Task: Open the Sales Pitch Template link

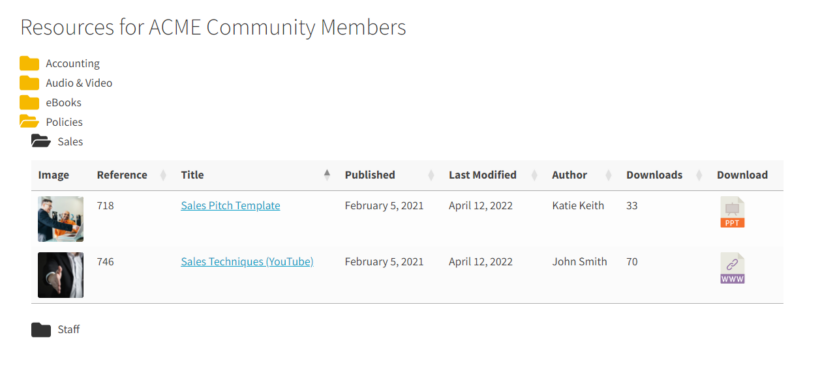Action: pos(231,205)
